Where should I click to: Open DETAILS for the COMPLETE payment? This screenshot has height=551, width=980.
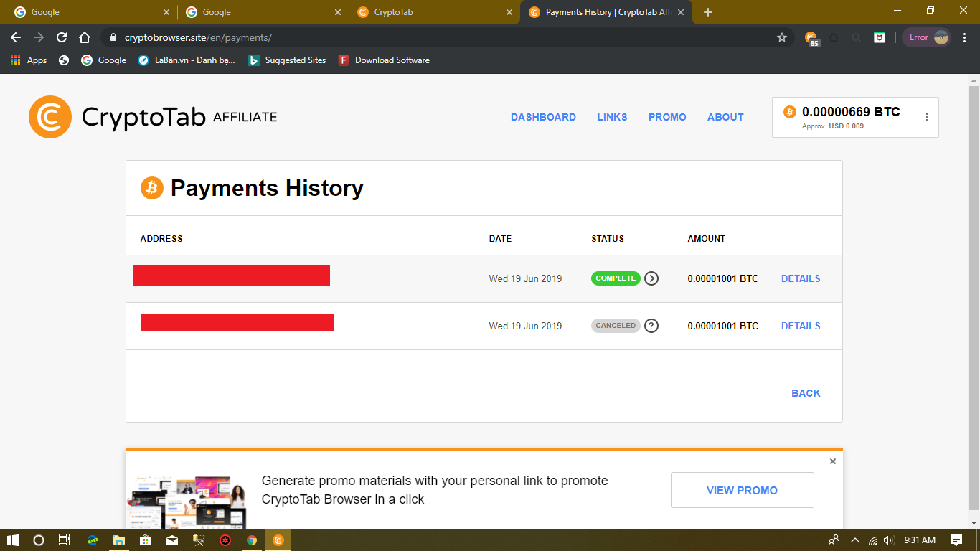[x=801, y=278]
